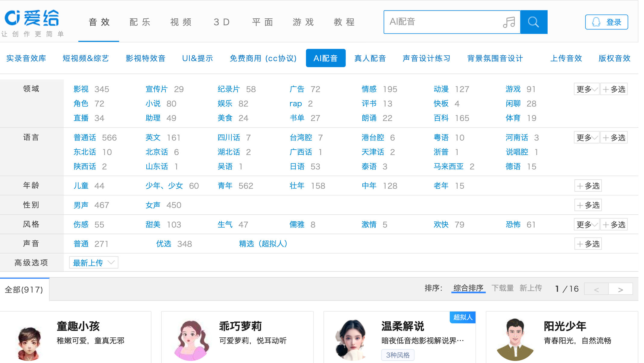Open the 背景氛围设计 category
644x363 pixels.
495,58
